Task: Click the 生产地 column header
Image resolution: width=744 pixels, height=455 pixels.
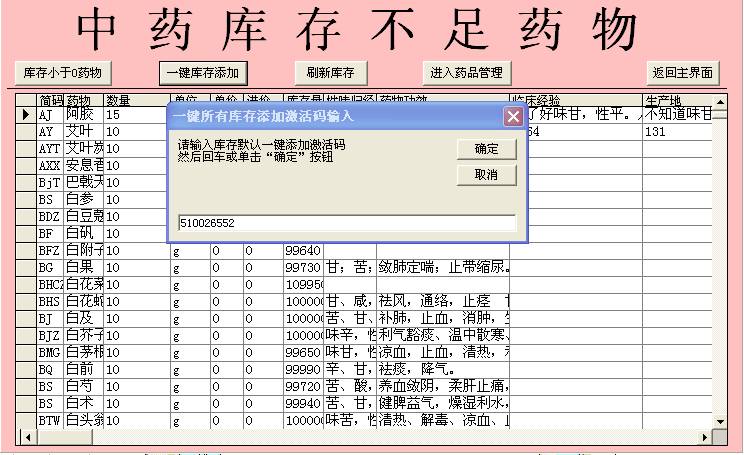Action: pos(677,100)
